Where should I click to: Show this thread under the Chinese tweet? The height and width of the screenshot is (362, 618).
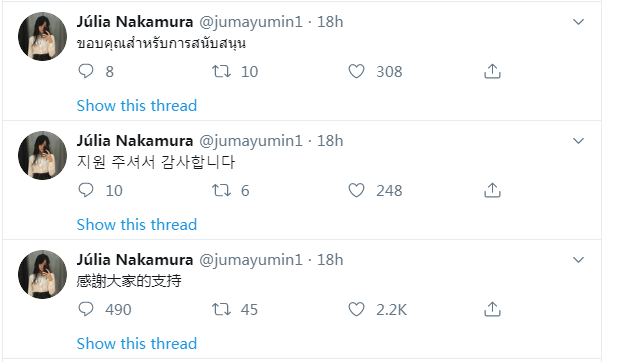click(x=137, y=344)
